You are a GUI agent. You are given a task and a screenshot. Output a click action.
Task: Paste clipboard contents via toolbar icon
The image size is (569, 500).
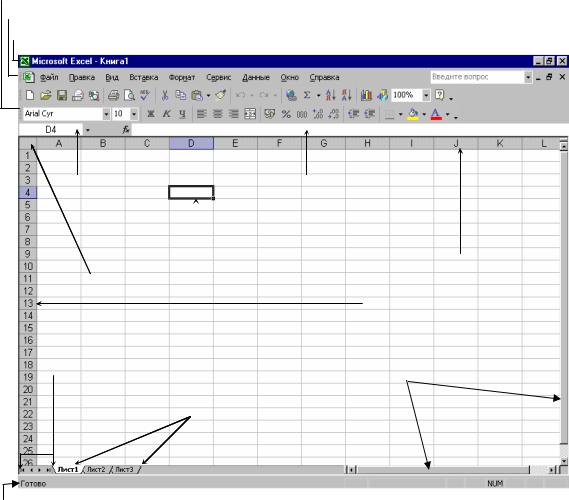coord(197,95)
